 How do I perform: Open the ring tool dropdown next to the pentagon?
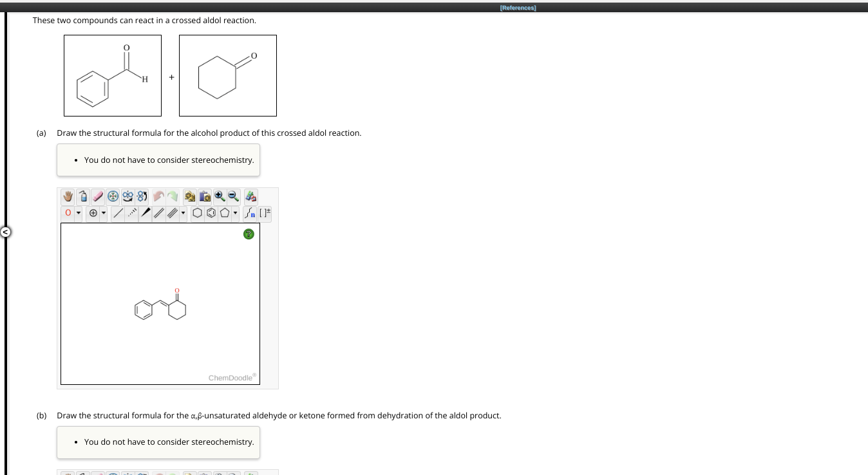pyautogui.click(x=234, y=212)
